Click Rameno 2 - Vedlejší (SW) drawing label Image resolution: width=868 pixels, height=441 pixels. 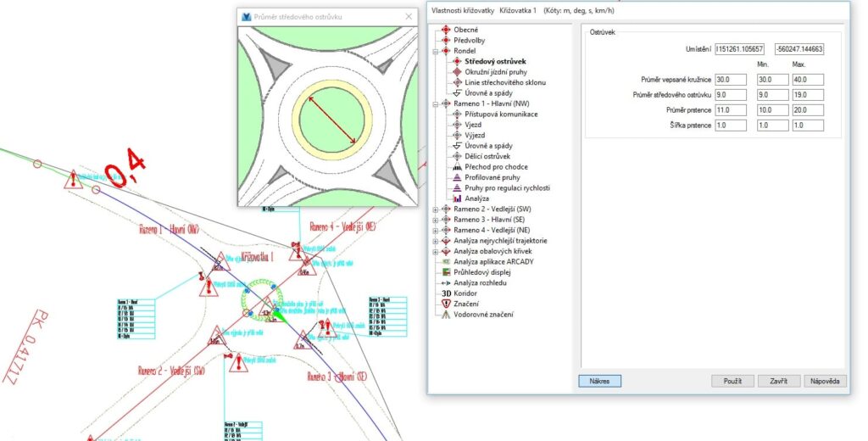click(171, 371)
